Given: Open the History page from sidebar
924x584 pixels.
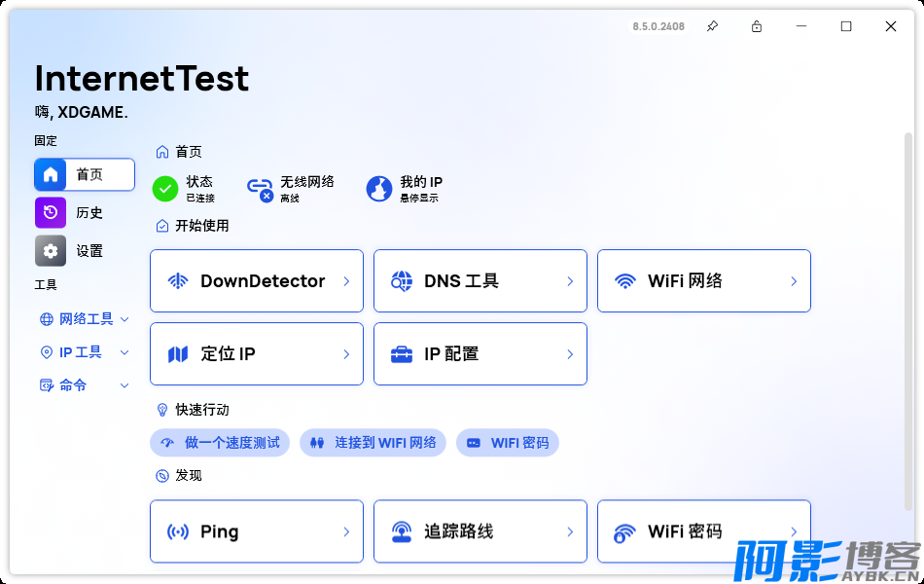Looking at the screenshot, I should tap(85, 212).
